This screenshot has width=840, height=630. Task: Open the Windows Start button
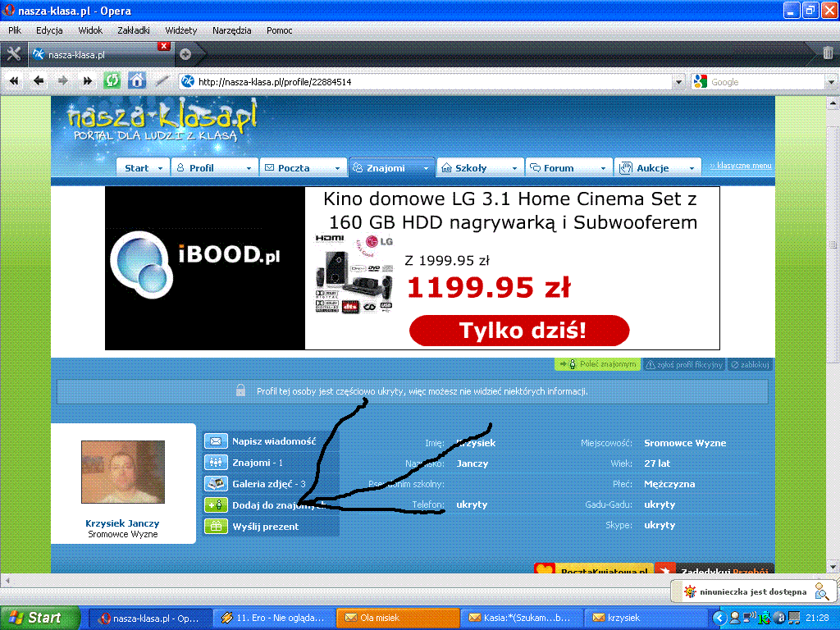pos(40,618)
